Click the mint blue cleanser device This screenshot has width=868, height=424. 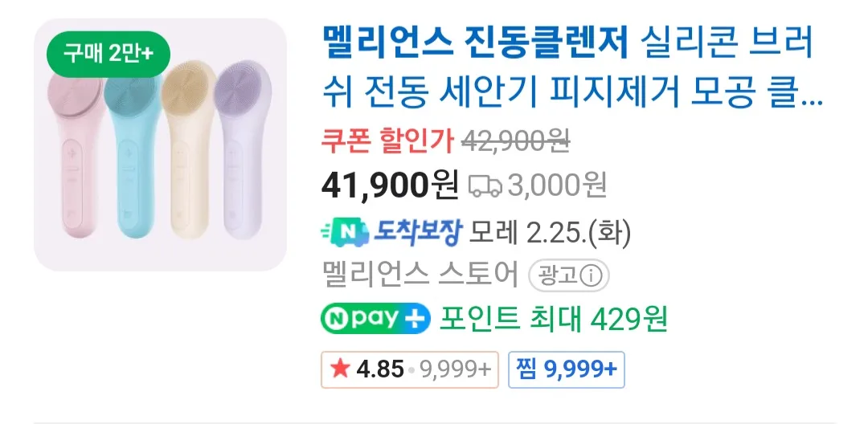pyautogui.click(x=133, y=161)
